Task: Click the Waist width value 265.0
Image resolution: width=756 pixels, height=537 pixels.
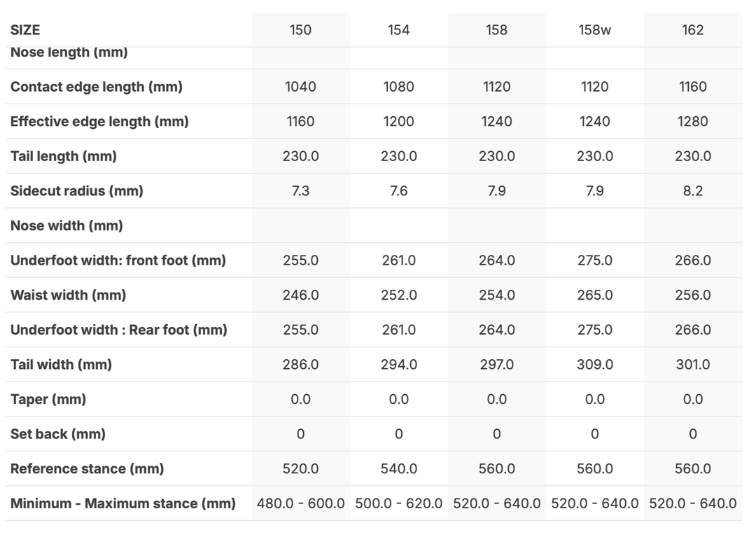Action: tap(594, 295)
